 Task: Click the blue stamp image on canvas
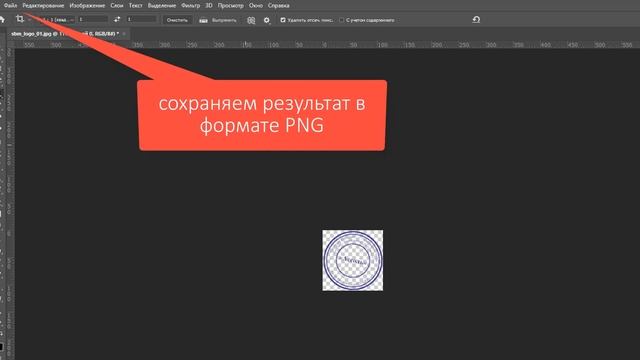point(353,260)
